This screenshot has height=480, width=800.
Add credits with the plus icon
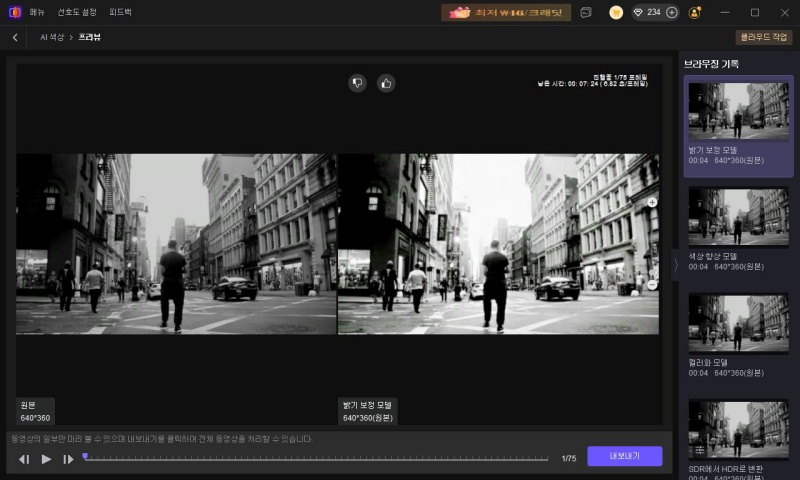pos(672,12)
